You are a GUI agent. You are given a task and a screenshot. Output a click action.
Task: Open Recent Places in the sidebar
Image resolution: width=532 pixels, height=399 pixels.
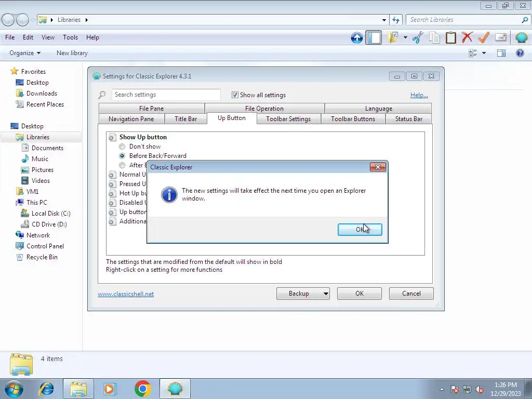[x=45, y=104]
